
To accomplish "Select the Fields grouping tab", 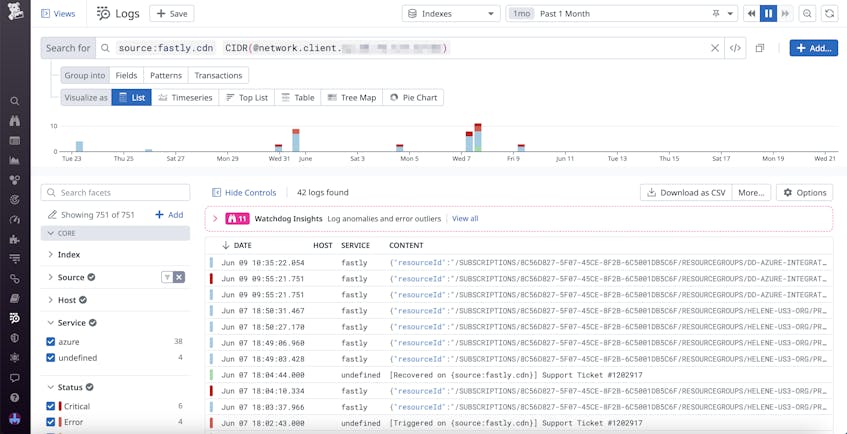I will [126, 75].
